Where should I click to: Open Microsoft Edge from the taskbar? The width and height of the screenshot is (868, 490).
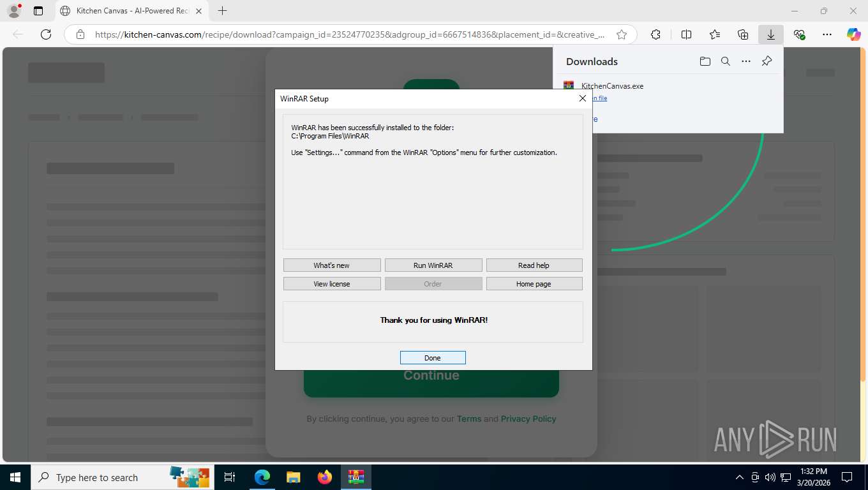click(x=262, y=477)
